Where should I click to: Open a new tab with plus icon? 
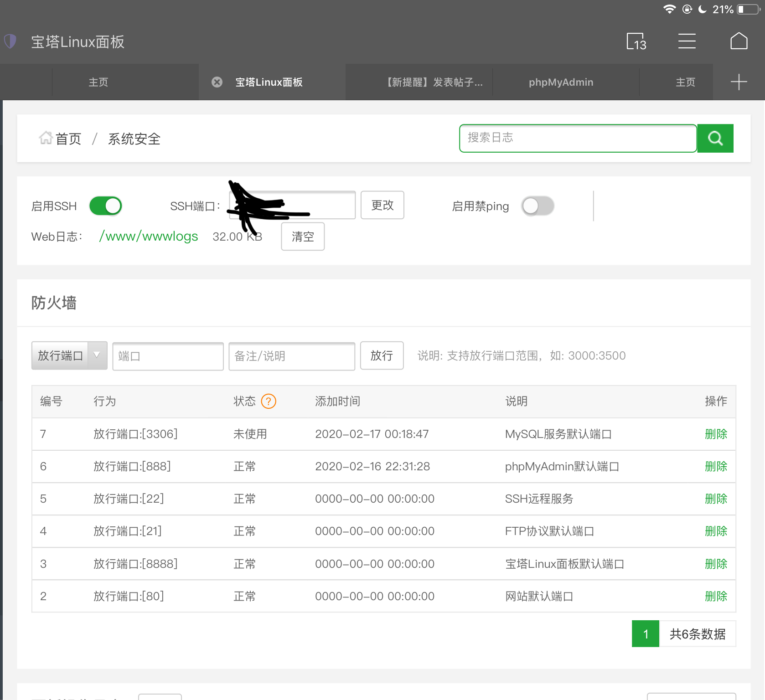click(x=739, y=82)
